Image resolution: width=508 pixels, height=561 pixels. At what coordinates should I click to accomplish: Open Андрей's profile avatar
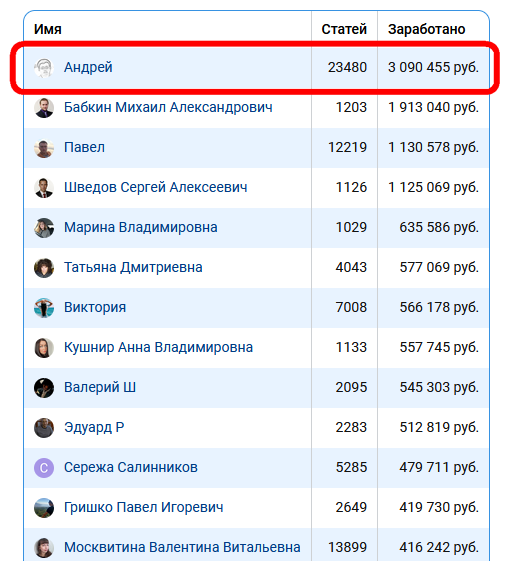point(44,68)
